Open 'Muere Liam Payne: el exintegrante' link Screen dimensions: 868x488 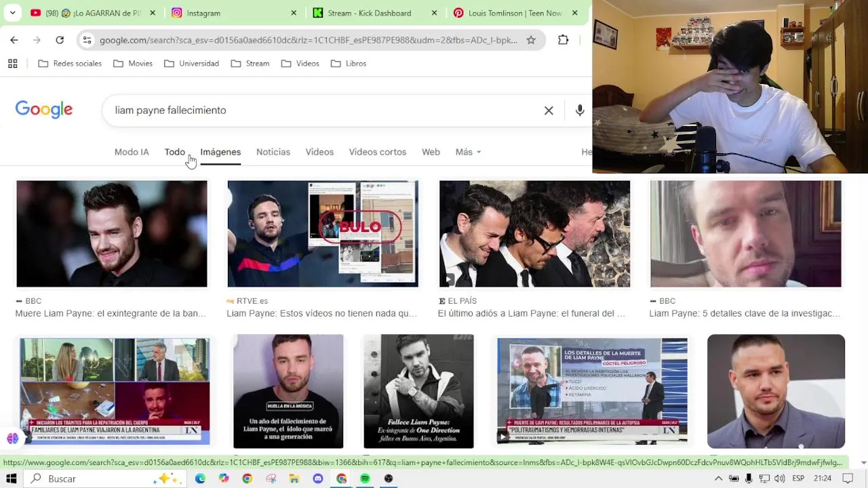point(111,313)
